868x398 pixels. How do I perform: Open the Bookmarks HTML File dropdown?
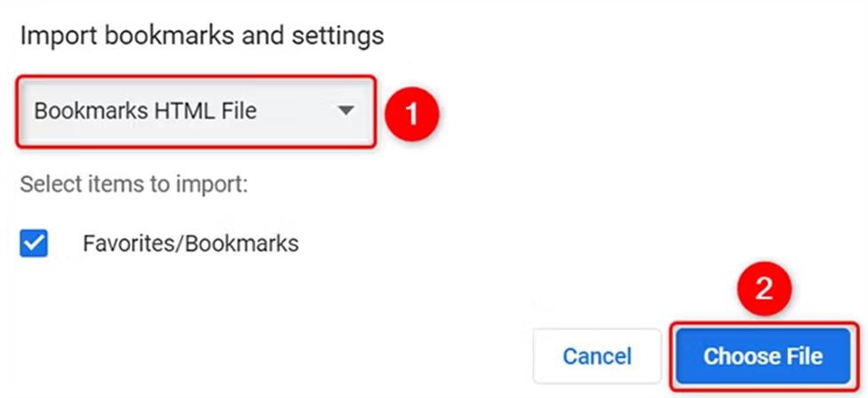[x=196, y=111]
